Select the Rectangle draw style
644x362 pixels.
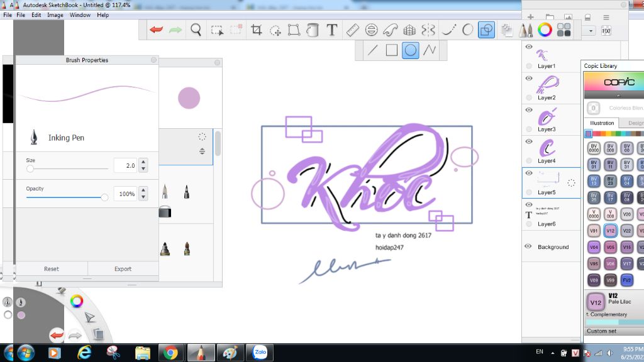point(391,50)
